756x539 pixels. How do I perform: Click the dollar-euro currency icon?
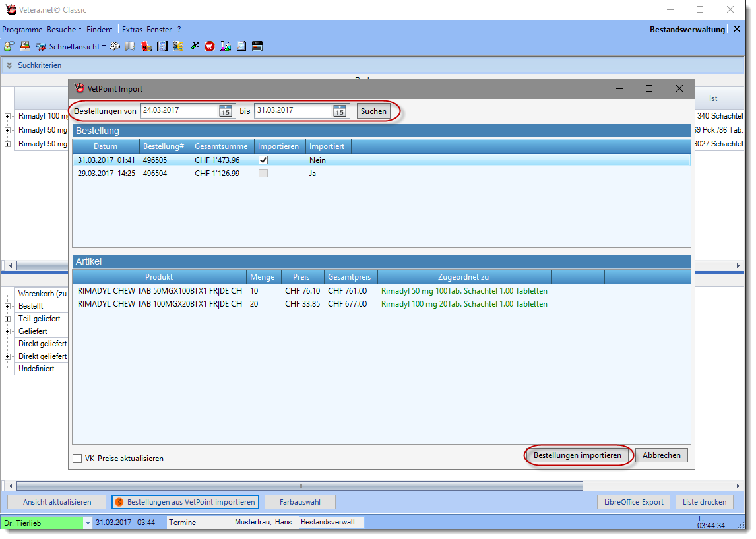[x=178, y=46]
